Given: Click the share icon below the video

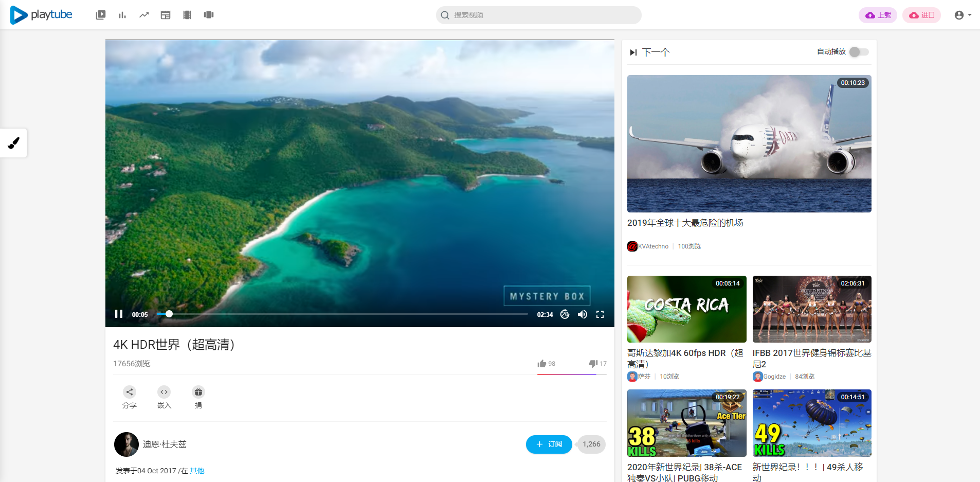Looking at the screenshot, I should tap(130, 391).
